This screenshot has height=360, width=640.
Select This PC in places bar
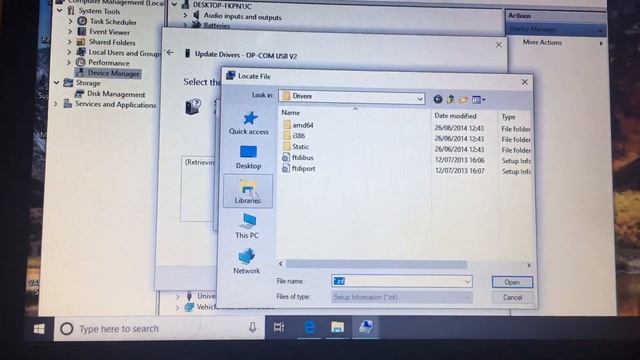247,226
